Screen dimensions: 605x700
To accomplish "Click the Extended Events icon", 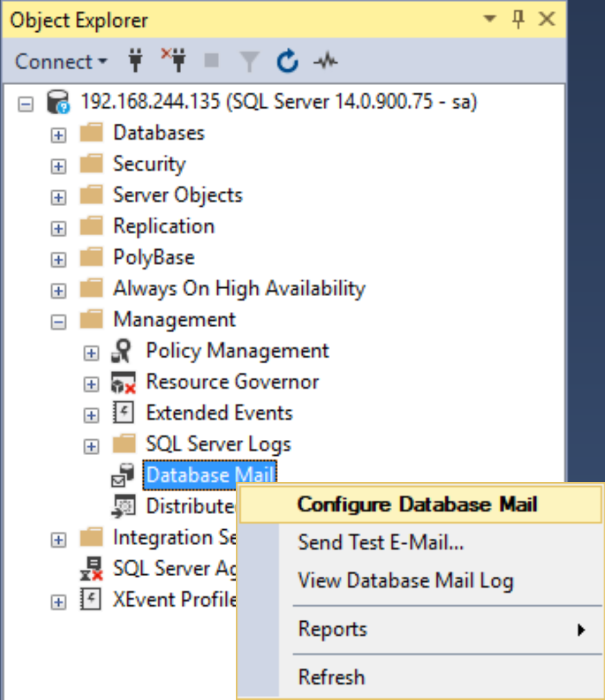I will tap(123, 412).
